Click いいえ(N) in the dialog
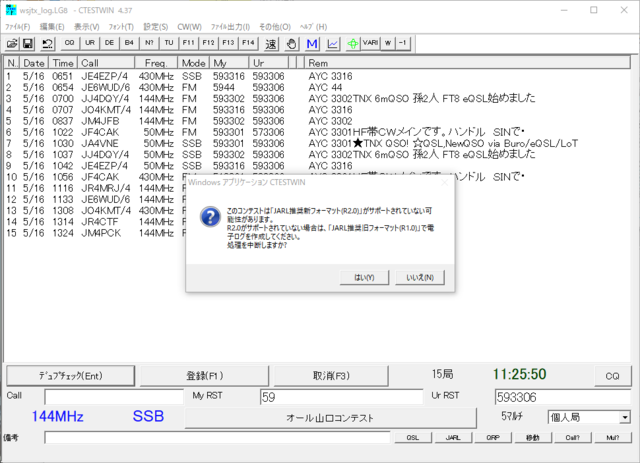This screenshot has width=640, height=463. pyautogui.click(x=420, y=278)
